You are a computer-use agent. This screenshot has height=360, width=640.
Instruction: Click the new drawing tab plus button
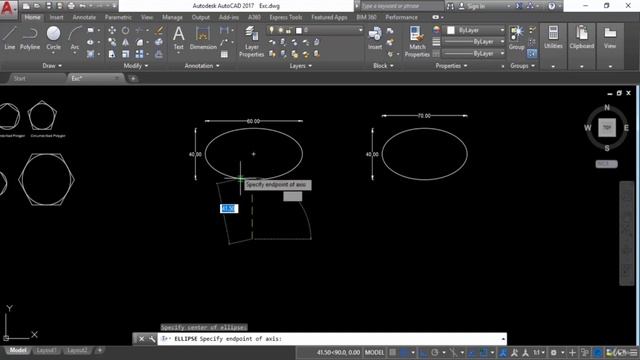coord(133,78)
